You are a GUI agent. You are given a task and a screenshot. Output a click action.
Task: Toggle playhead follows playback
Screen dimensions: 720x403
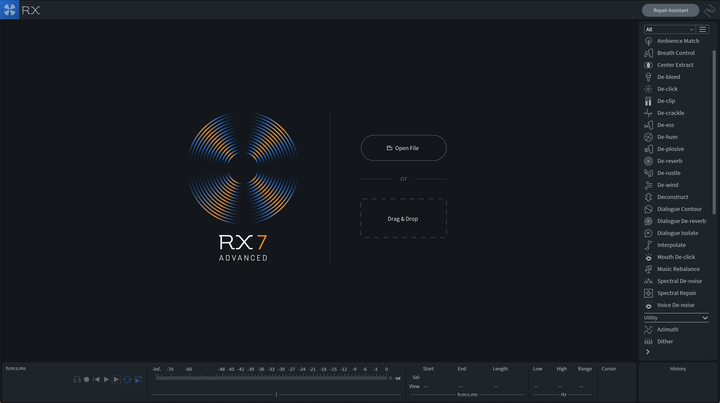click(x=138, y=380)
